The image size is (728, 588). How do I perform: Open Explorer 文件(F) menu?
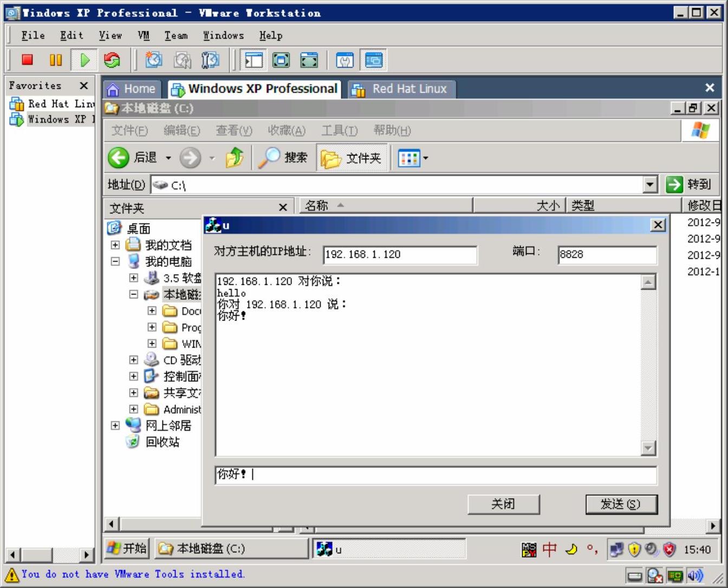[x=129, y=130]
